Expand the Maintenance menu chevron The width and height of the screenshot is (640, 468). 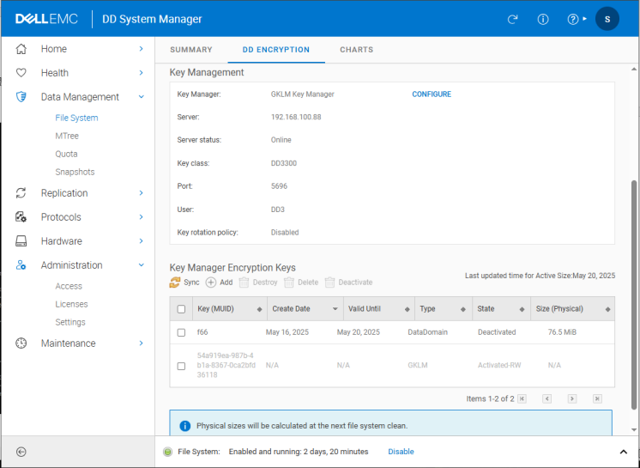point(141,343)
